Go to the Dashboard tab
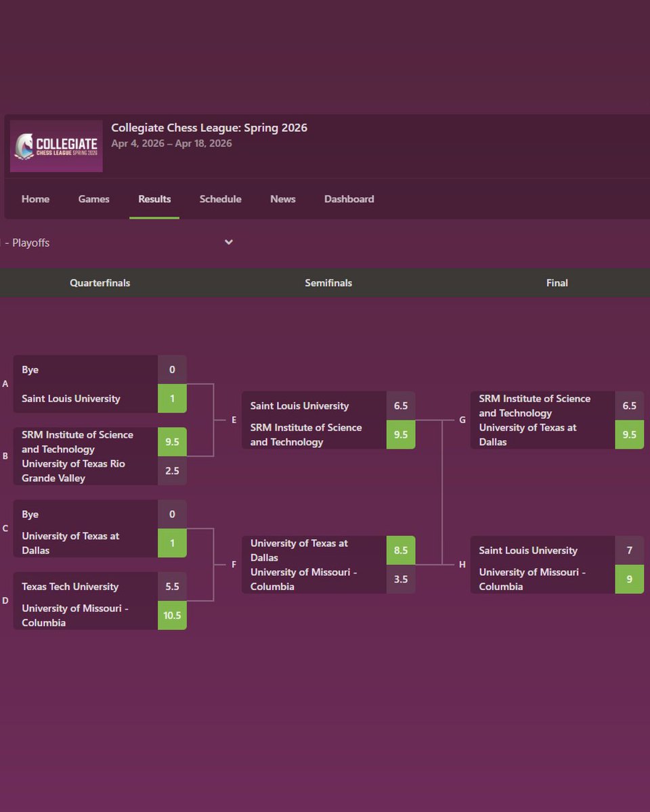This screenshot has height=812, width=650. coord(349,199)
